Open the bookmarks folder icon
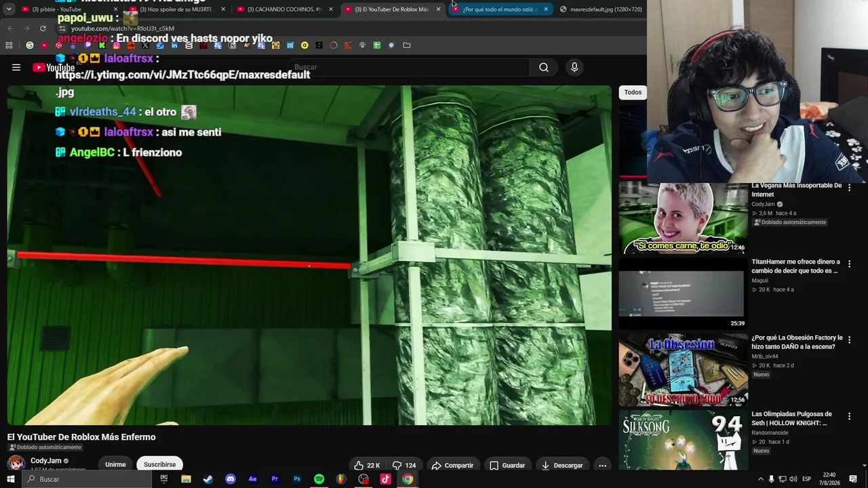 click(407, 45)
